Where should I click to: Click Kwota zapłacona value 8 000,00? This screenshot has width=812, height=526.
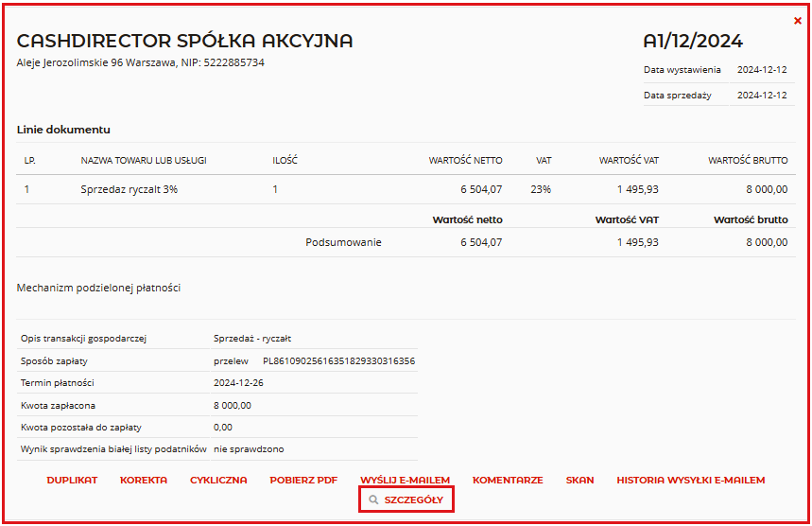[x=233, y=406]
